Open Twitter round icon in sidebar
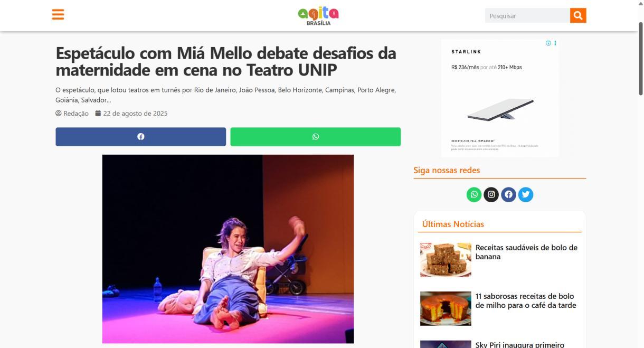This screenshot has height=348, width=644. (525, 195)
